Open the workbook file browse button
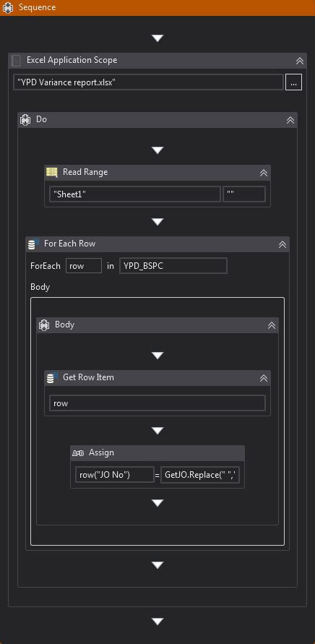This screenshot has width=315, height=644. pos(293,82)
